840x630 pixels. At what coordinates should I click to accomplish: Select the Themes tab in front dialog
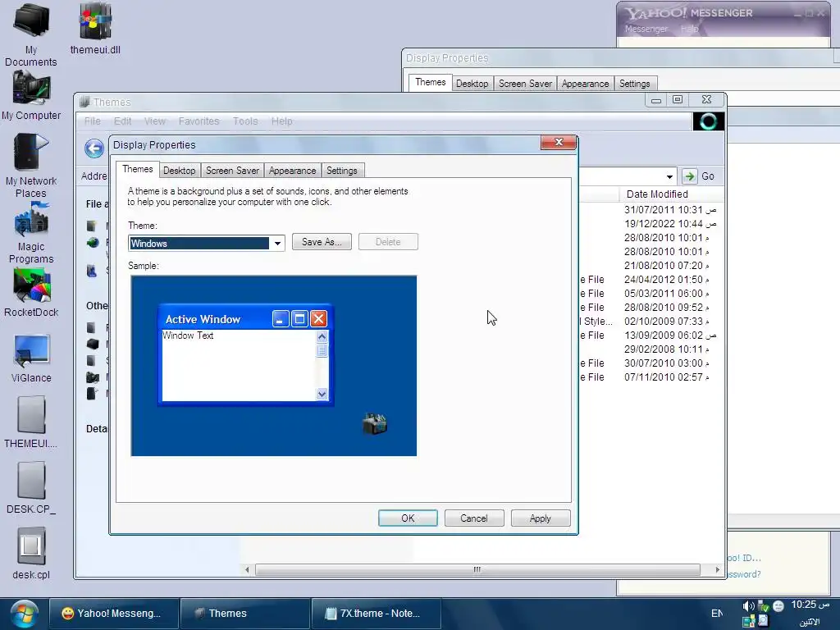pos(138,169)
